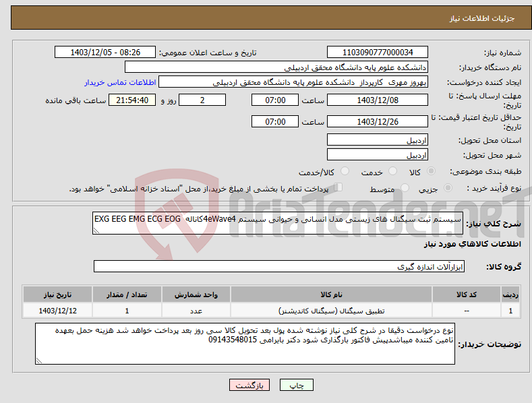Click the کد کالا column header

(467, 294)
